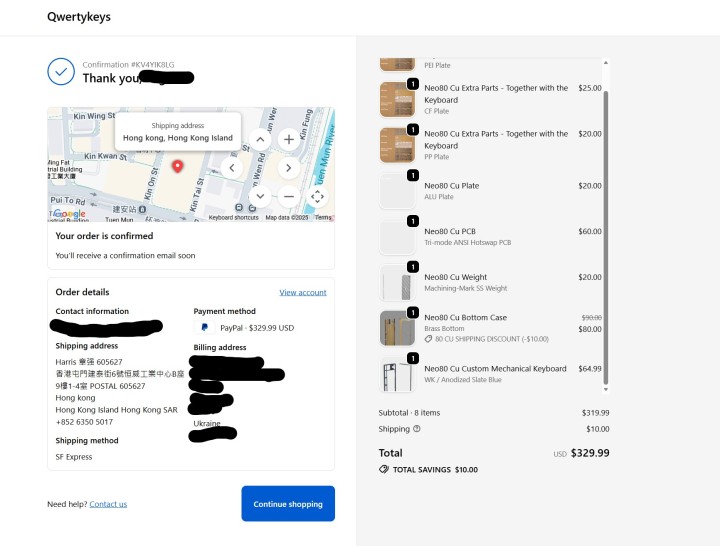Select the 'Neo80 Cu Plate' item name

[x=451, y=186]
